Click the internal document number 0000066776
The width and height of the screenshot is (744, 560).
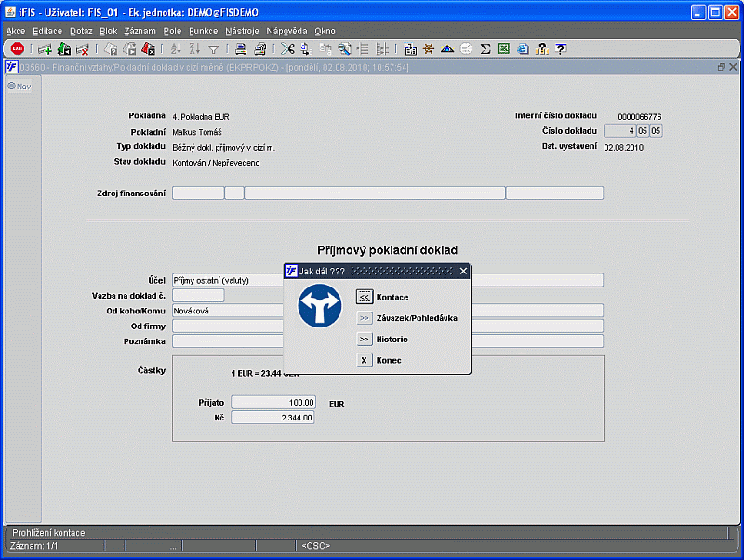(x=639, y=117)
